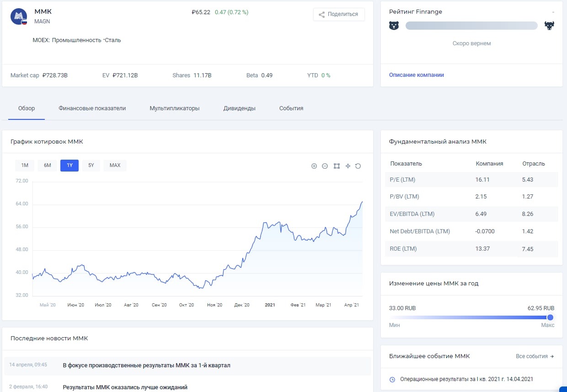The width and height of the screenshot is (567, 392).
Task: Switch chart range to 6M
Action: [x=48, y=165]
